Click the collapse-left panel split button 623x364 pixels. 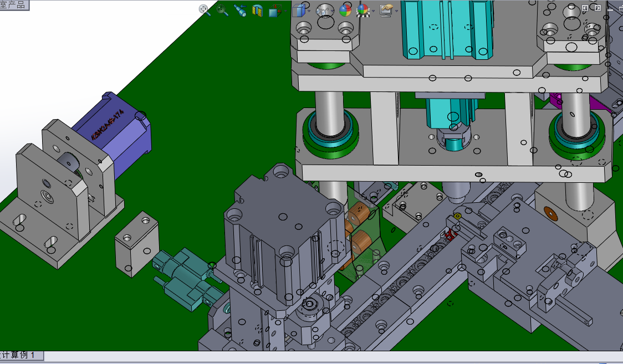pyautogui.click(x=585, y=8)
